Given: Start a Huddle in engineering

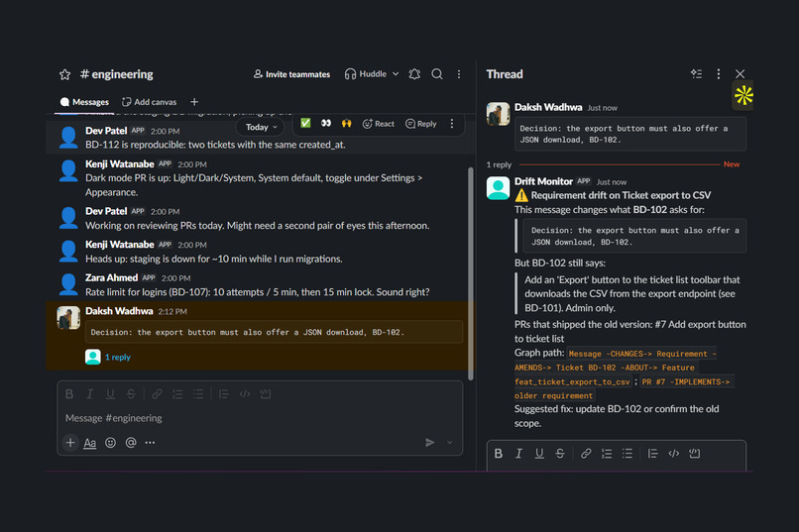Looking at the screenshot, I should [x=366, y=74].
